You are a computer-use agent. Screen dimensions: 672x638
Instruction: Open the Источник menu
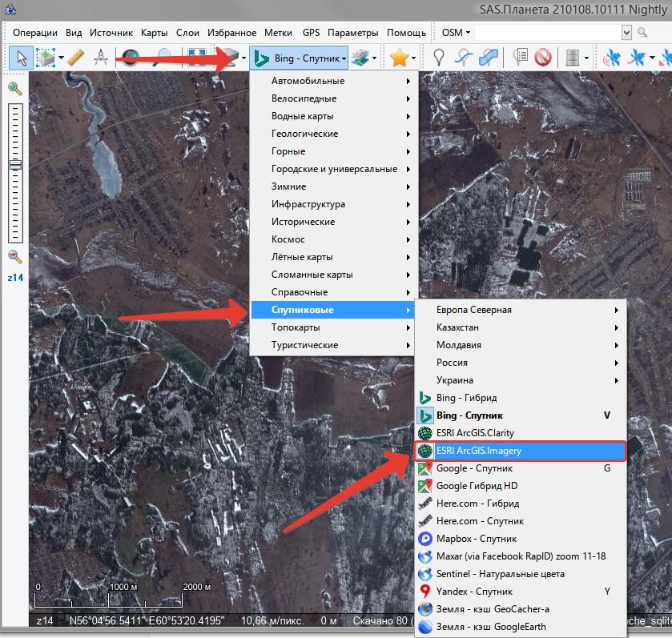point(111,33)
